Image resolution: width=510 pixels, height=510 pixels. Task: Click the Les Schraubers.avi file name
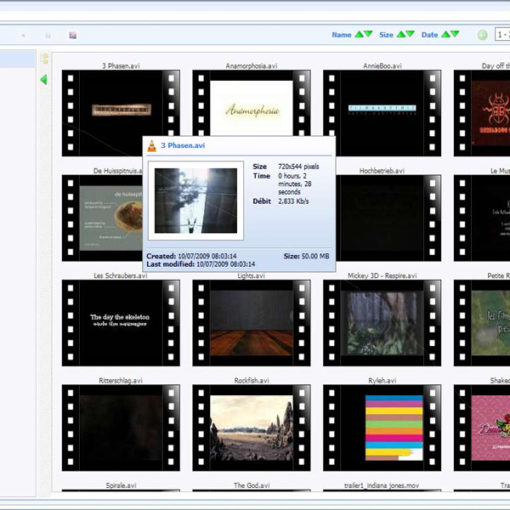(x=120, y=276)
